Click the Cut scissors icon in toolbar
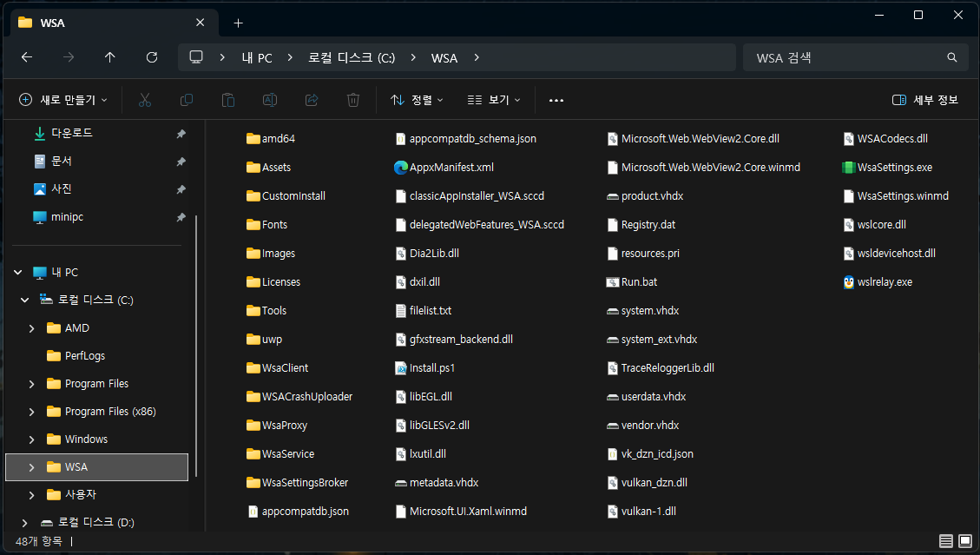 (145, 100)
